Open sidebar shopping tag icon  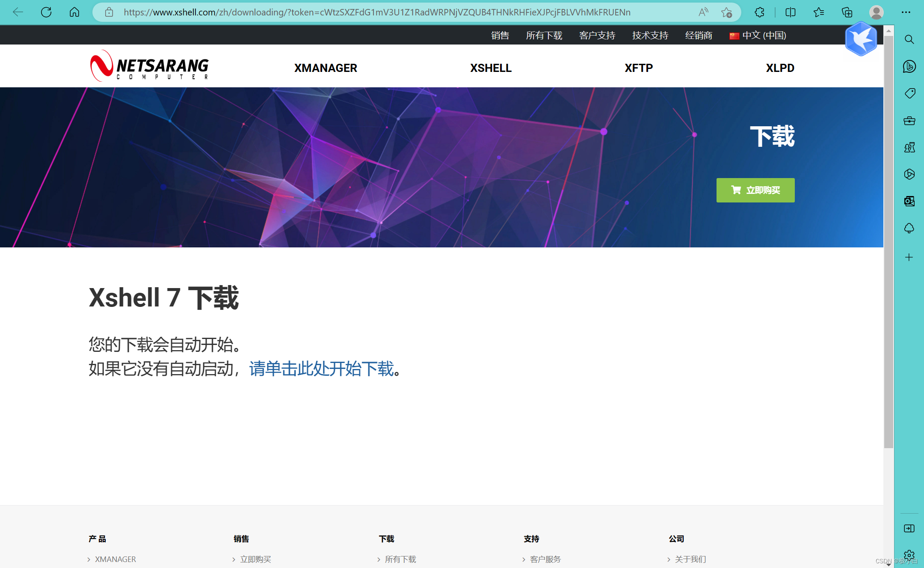click(x=909, y=93)
